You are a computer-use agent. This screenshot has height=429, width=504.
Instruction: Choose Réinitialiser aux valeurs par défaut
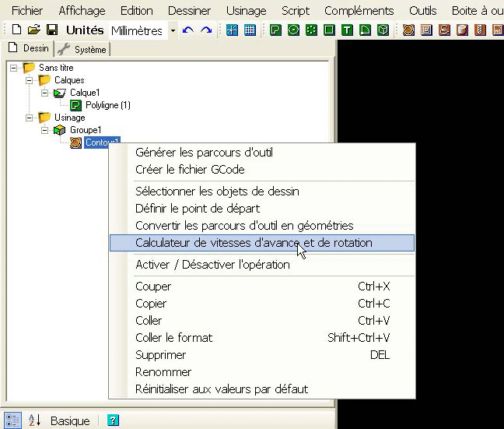pos(262,389)
